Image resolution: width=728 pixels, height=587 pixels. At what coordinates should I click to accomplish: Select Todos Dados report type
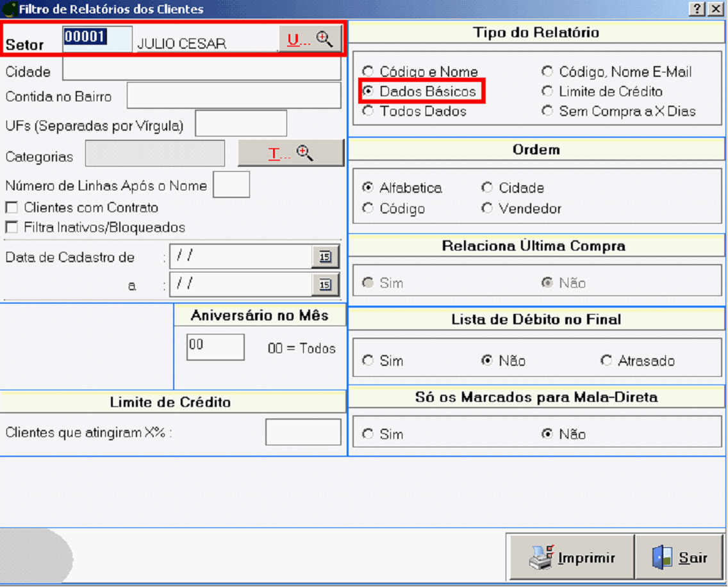pyautogui.click(x=368, y=111)
